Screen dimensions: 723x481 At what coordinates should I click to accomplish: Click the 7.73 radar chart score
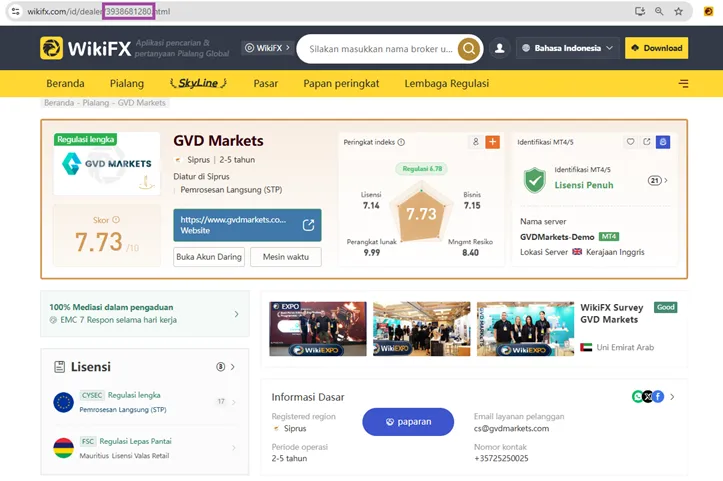pyautogui.click(x=421, y=214)
